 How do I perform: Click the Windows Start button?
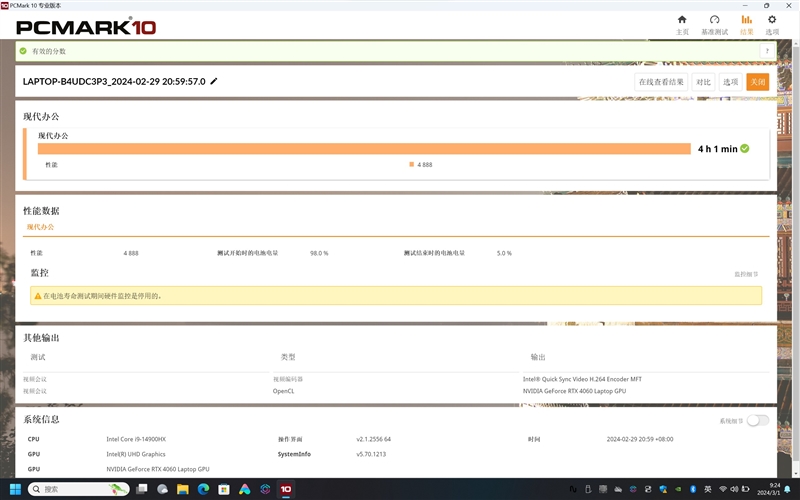pos(13,489)
